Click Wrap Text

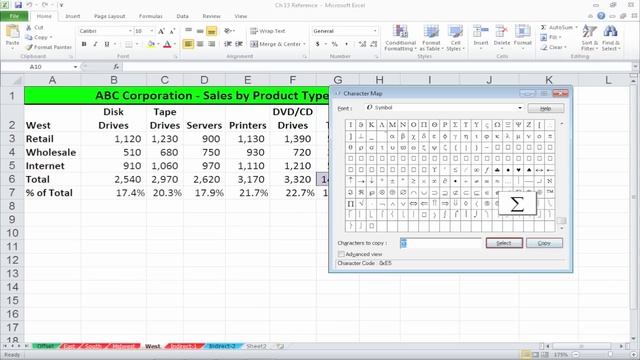pos(268,31)
